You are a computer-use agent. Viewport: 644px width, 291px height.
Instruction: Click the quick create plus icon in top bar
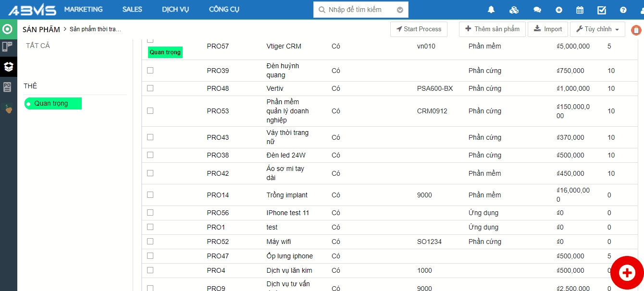(559, 10)
